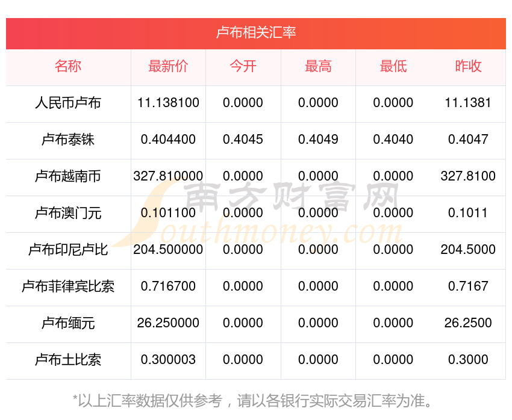Image resolution: width=512 pixels, height=420 pixels.
Task: Select the 卢布越南币 row name
Action: [68, 176]
